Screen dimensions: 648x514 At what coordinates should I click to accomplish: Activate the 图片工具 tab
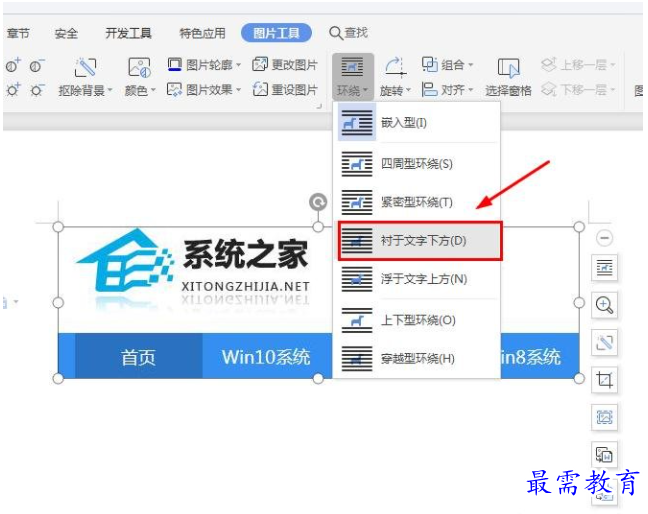276,33
